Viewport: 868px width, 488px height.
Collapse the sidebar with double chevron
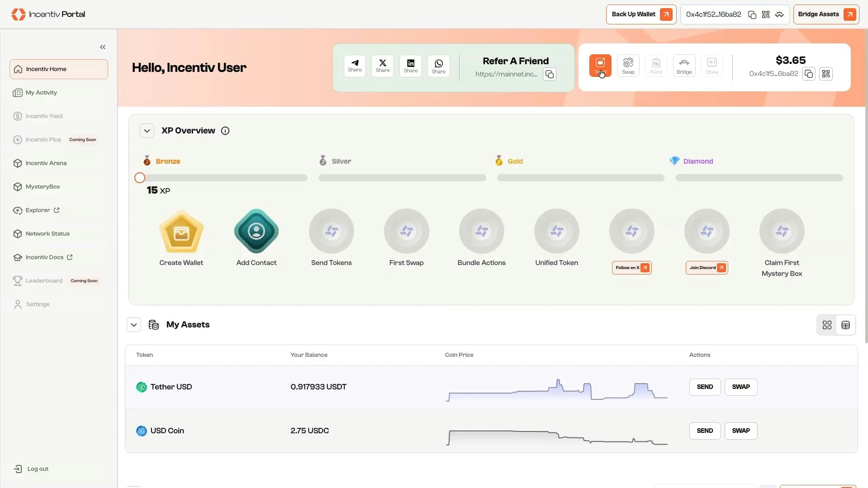pyautogui.click(x=103, y=47)
